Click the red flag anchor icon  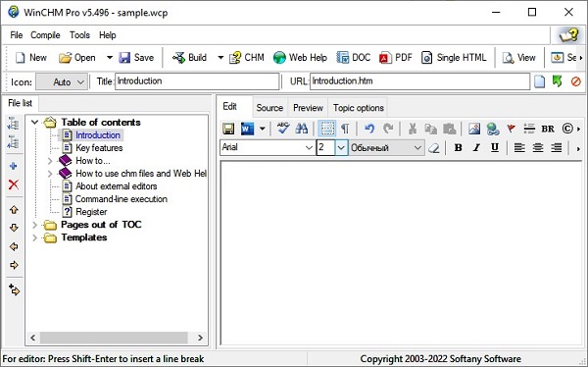click(x=511, y=129)
